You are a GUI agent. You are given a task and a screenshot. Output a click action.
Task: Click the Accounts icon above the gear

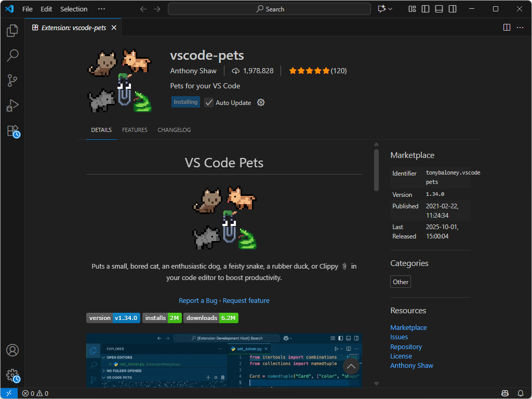click(12, 351)
